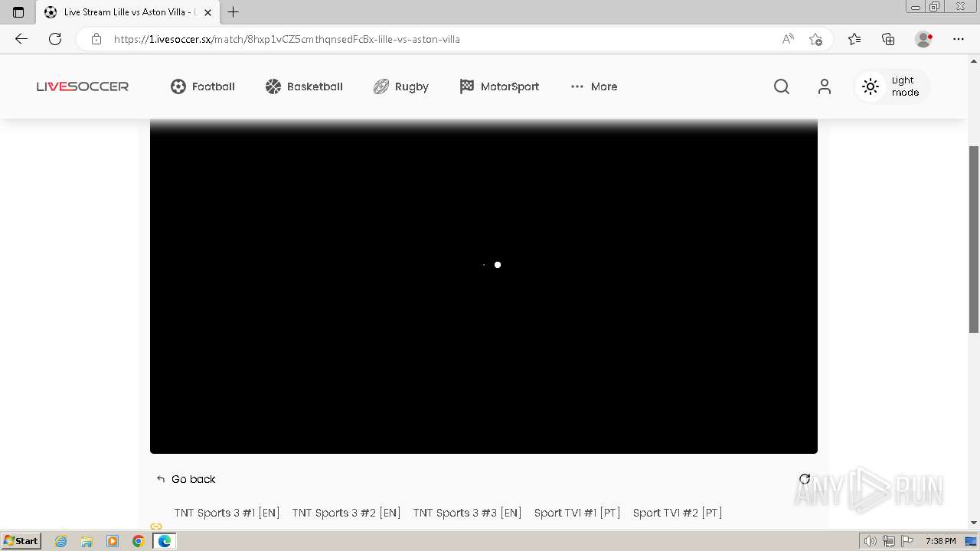This screenshot has width=980, height=551.
Task: Open the Action Center flag icon
Action: click(907, 541)
